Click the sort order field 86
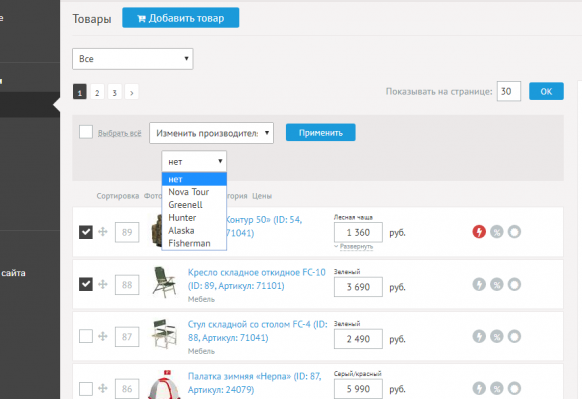 tap(127, 389)
